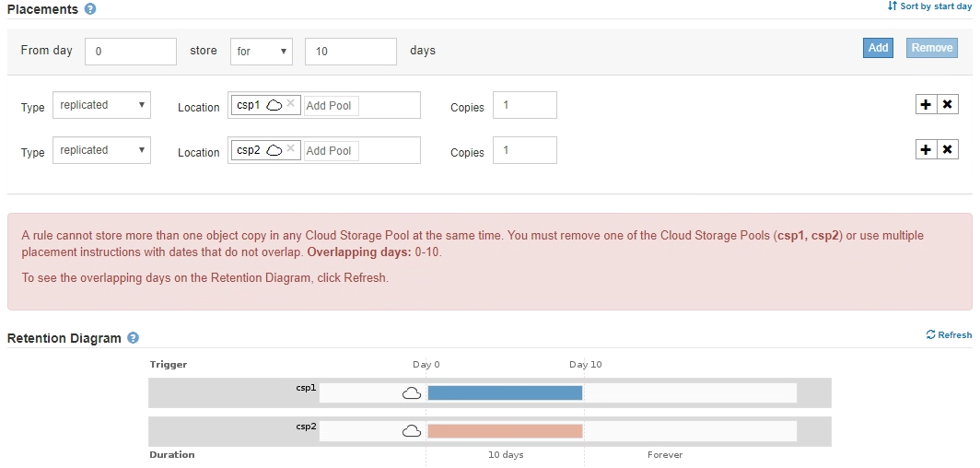Click delete X icon on csp1 placement row
This screenshot has width=980, height=468.
[947, 104]
